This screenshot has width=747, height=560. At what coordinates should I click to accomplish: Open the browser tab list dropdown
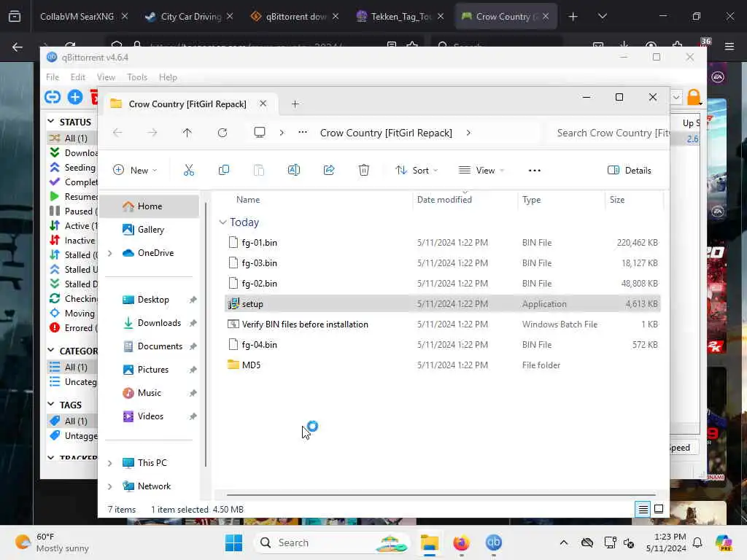pyautogui.click(x=603, y=16)
